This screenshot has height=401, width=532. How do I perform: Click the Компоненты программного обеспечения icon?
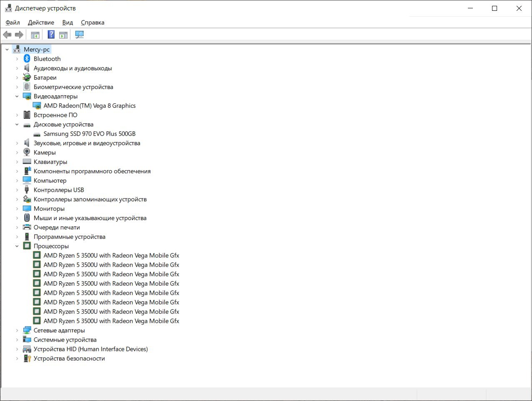27,171
